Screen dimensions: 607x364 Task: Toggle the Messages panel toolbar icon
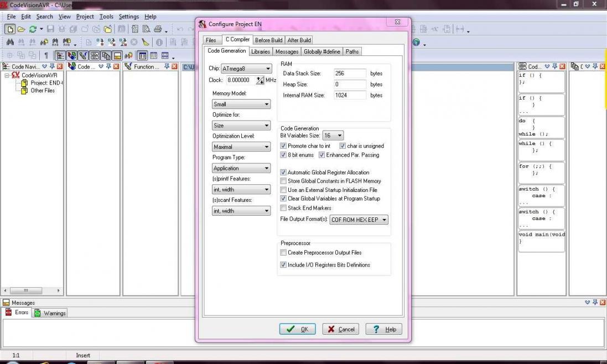coord(118,56)
